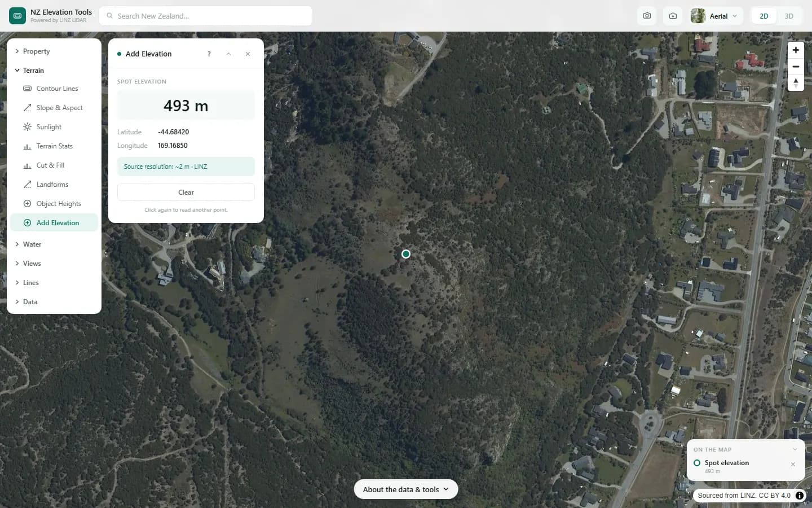
Task: Expand the Views section
Action: coord(54,264)
